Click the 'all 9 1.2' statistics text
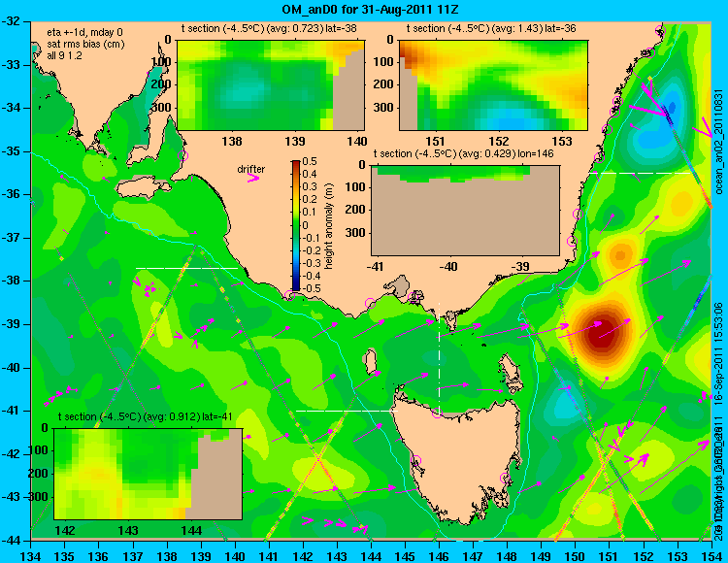The image size is (728, 563). [64, 55]
